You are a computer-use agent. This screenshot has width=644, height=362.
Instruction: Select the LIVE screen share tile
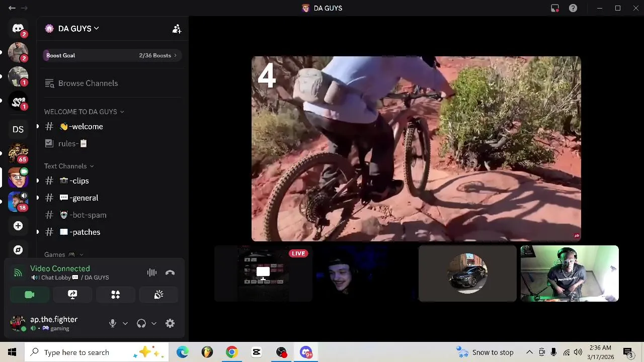(x=263, y=274)
